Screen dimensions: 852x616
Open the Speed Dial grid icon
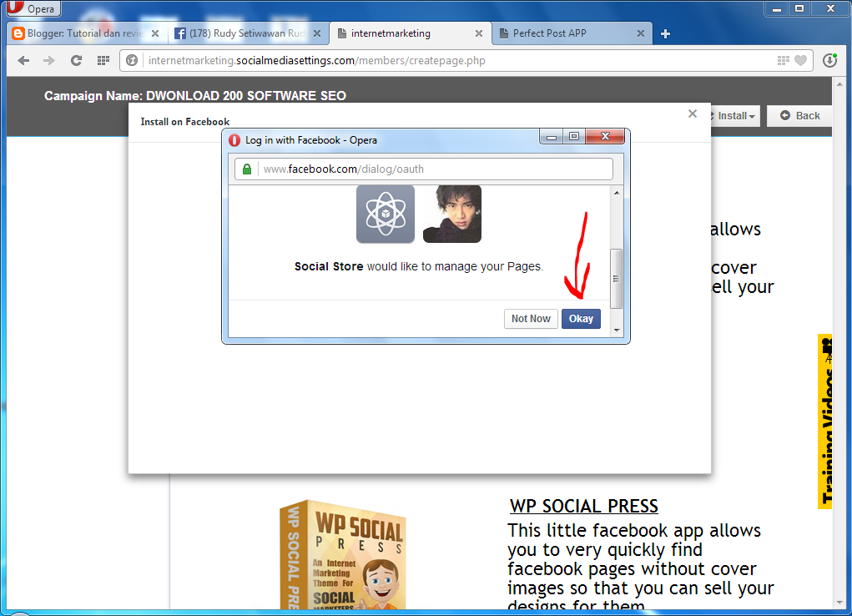click(103, 60)
